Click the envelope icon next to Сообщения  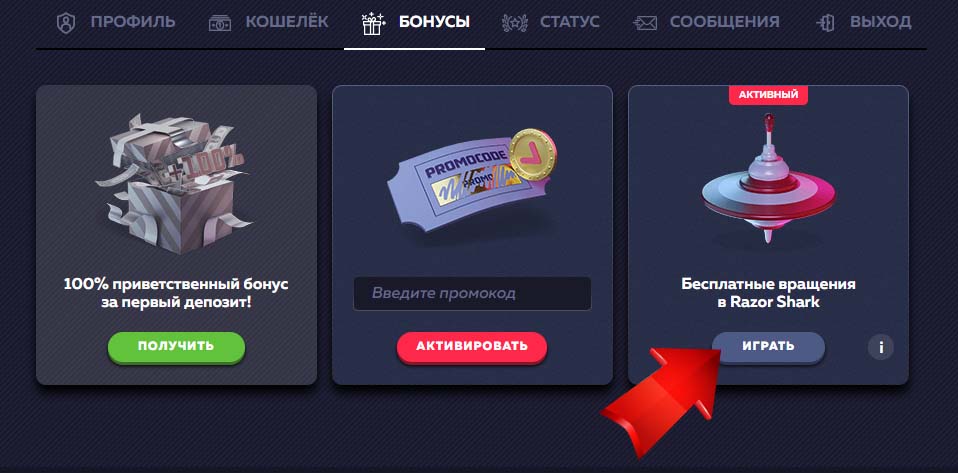coord(645,24)
